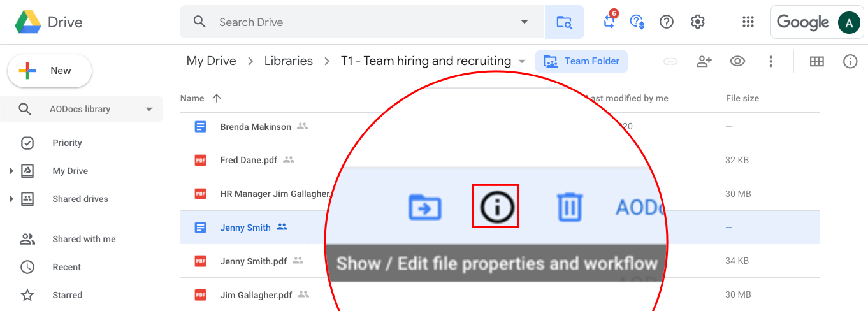
Task: Click the Show file properties info icon
Action: coord(495,206)
